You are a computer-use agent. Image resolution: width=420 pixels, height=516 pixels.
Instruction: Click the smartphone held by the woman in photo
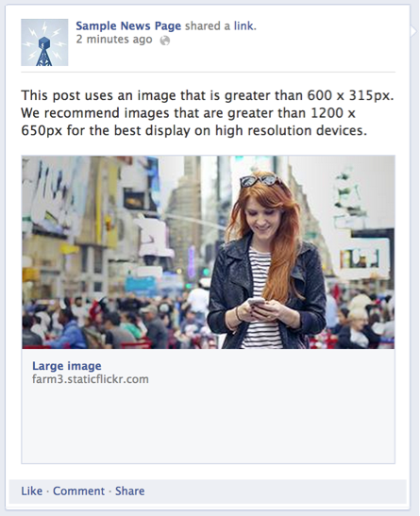point(256,303)
